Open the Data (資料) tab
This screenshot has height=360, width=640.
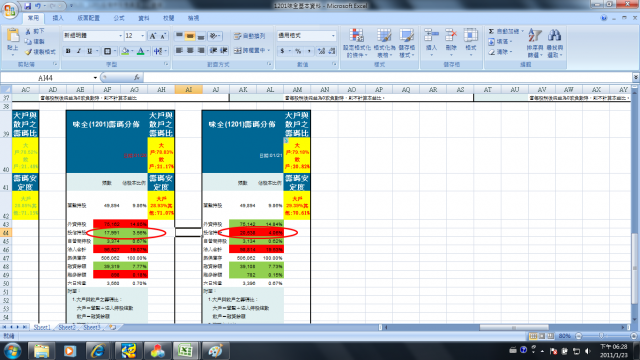coord(144,18)
